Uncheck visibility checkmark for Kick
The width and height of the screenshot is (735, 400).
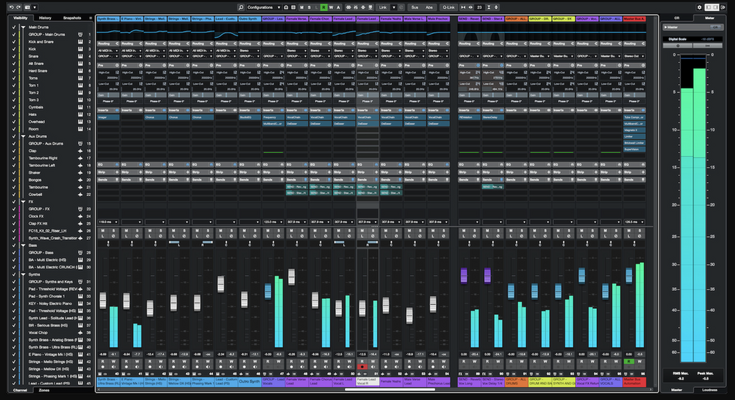[x=14, y=49]
